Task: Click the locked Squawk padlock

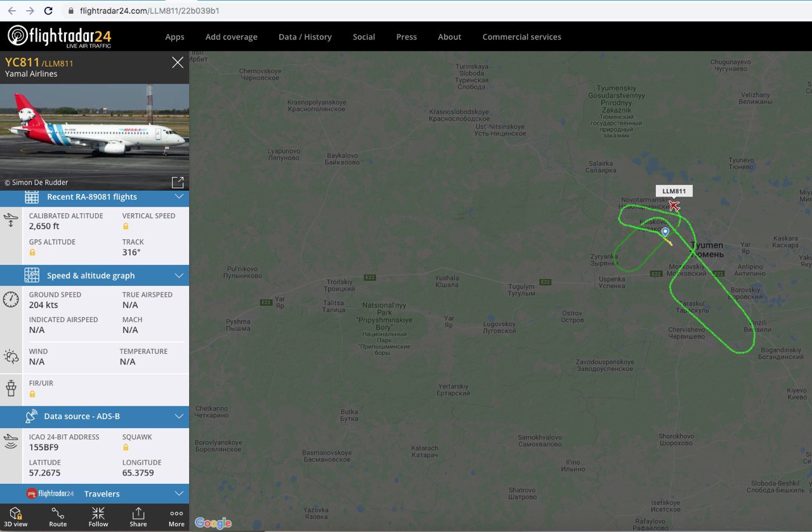Action: coord(126,447)
